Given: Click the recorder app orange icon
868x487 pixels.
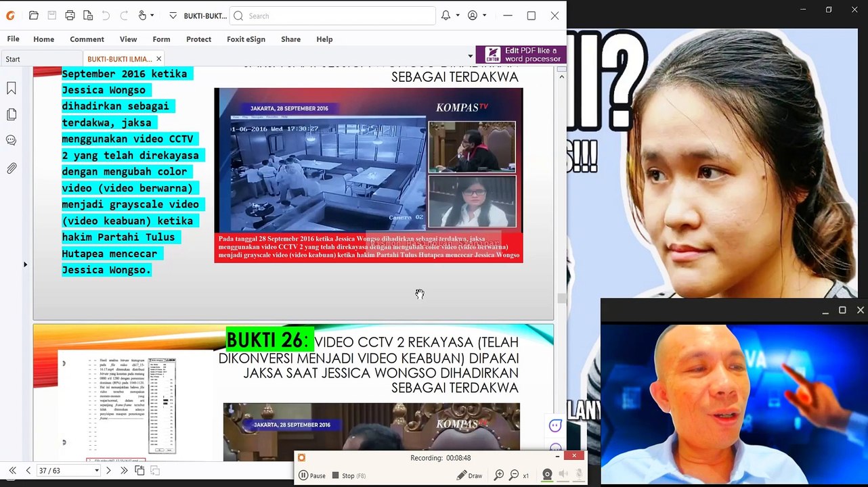Looking at the screenshot, I should 301,458.
